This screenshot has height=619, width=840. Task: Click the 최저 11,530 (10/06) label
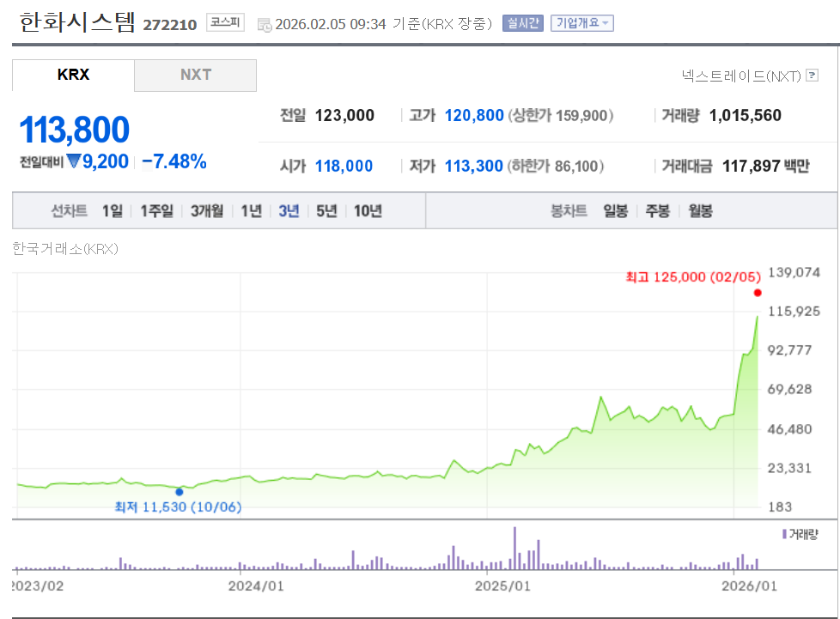178,507
